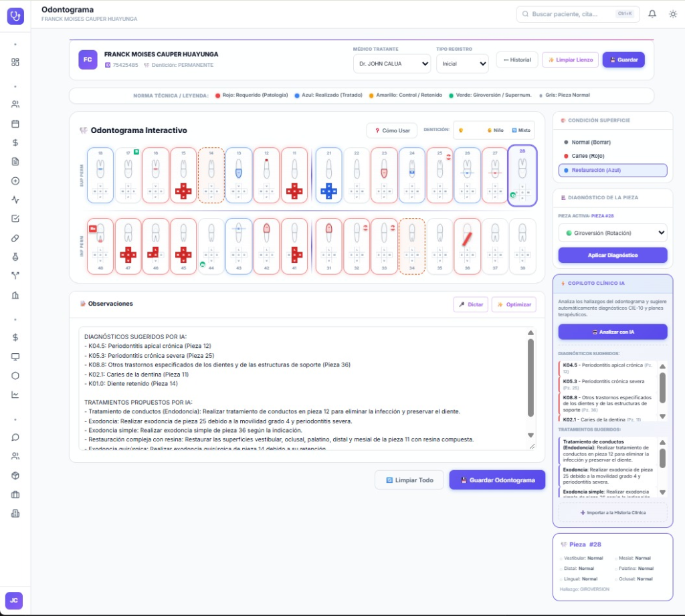Click the plus-circle icon in the sidebar
The image size is (685, 616).
(x=15, y=181)
